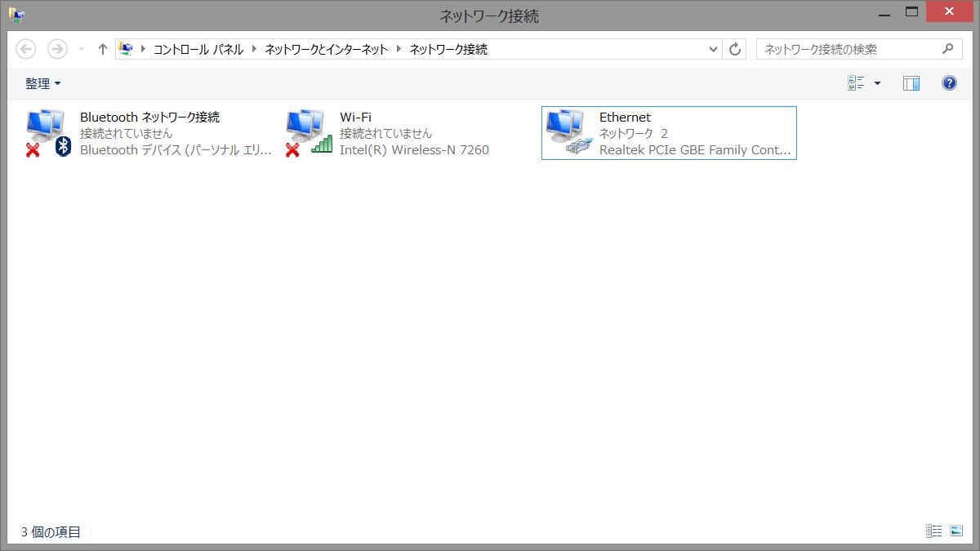The height and width of the screenshot is (551, 980).
Task: Click ネットワーク 2 status text
Action: click(x=634, y=134)
